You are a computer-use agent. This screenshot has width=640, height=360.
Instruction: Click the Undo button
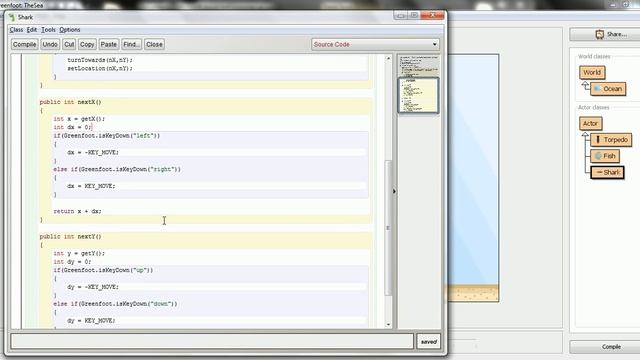50,44
